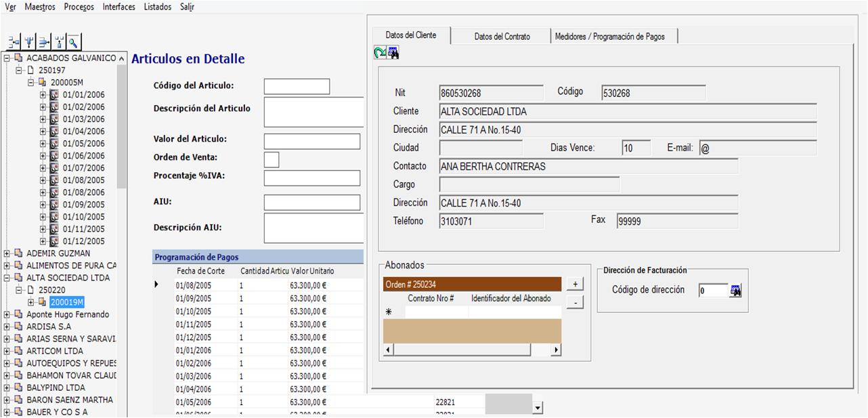Screen dimensions: 868x418
Task: Collapse the 200005M node
Action: pyautogui.click(x=32, y=83)
